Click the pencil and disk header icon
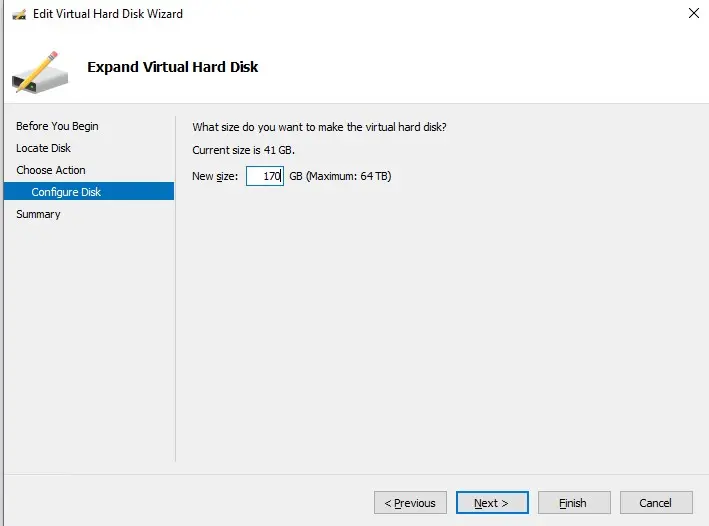 pyautogui.click(x=40, y=67)
